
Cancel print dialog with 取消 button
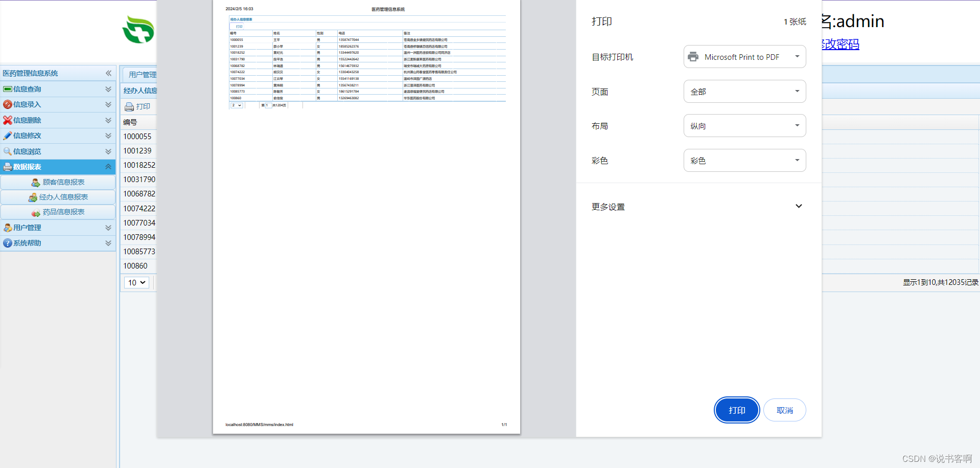tap(785, 410)
